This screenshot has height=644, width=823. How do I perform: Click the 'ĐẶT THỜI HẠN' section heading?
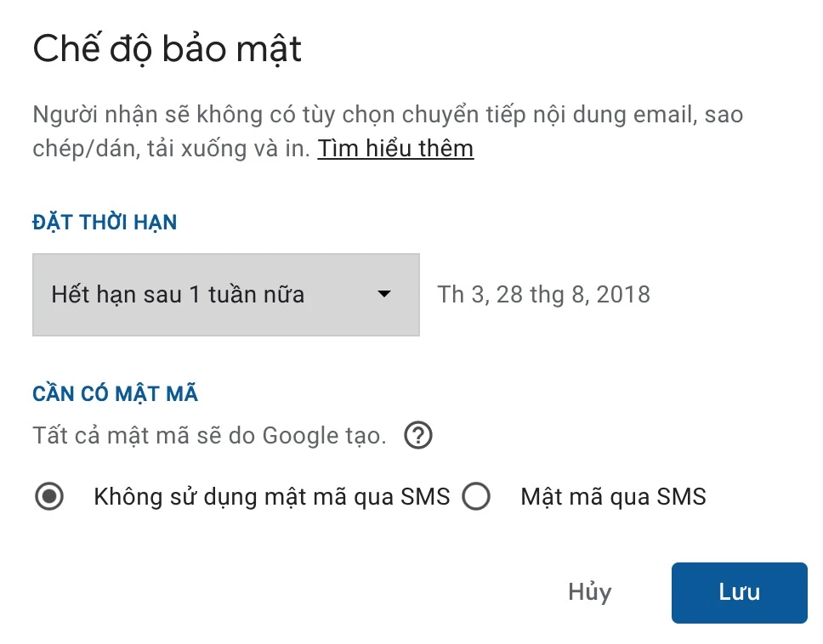pos(105,223)
